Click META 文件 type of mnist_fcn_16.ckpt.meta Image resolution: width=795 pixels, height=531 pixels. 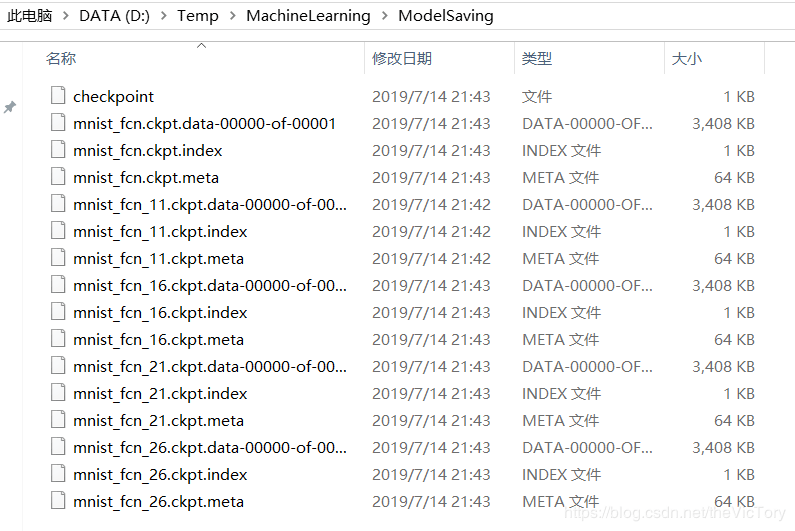[561, 339]
